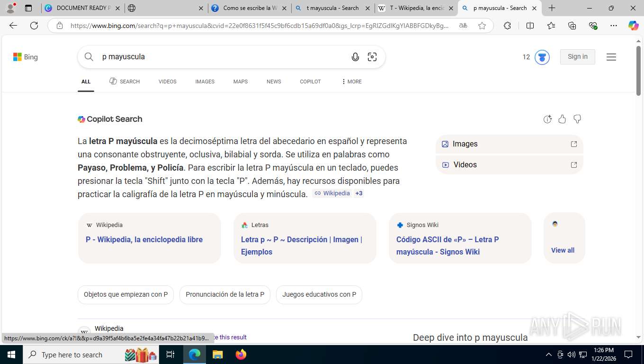
Task: Reload the page with refresh icon
Action: pyautogui.click(x=34, y=26)
